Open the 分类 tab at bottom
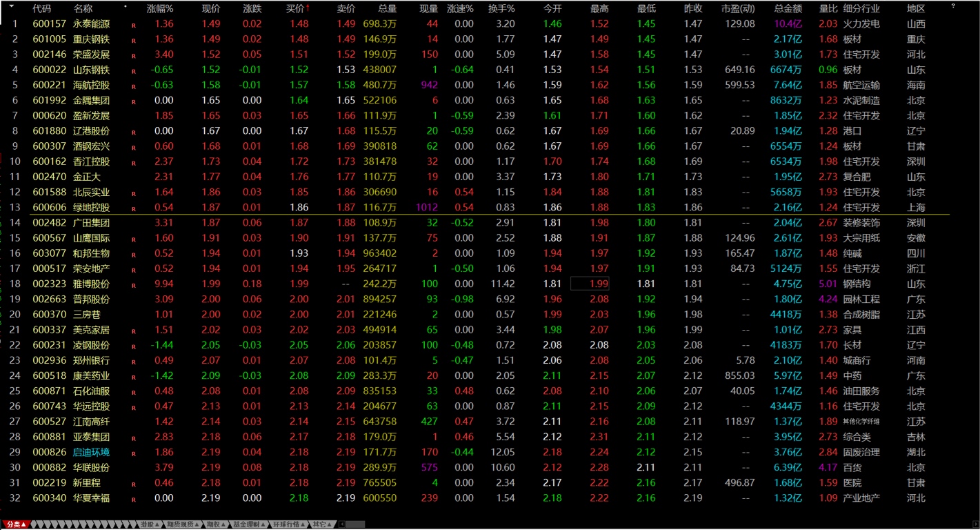The height and width of the screenshot is (530, 980). (16, 524)
